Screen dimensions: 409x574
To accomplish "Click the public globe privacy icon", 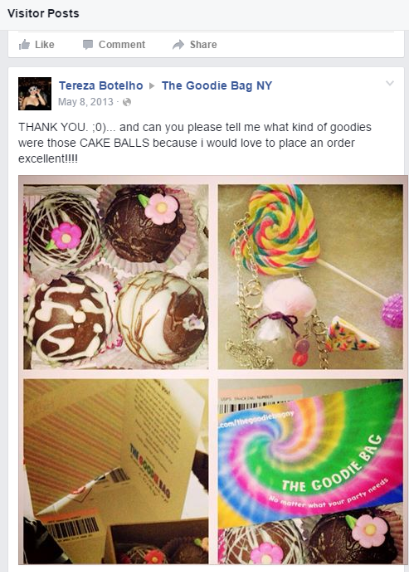I will click(x=127, y=102).
